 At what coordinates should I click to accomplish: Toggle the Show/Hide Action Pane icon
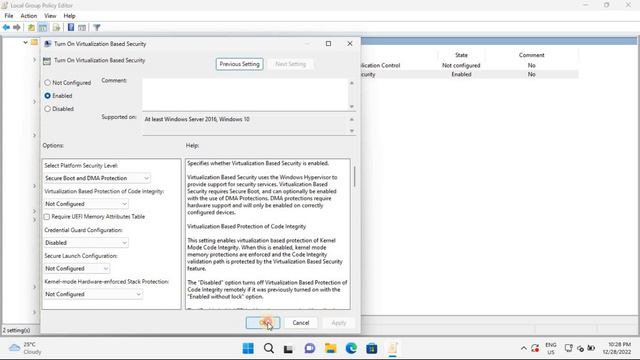click(82, 27)
